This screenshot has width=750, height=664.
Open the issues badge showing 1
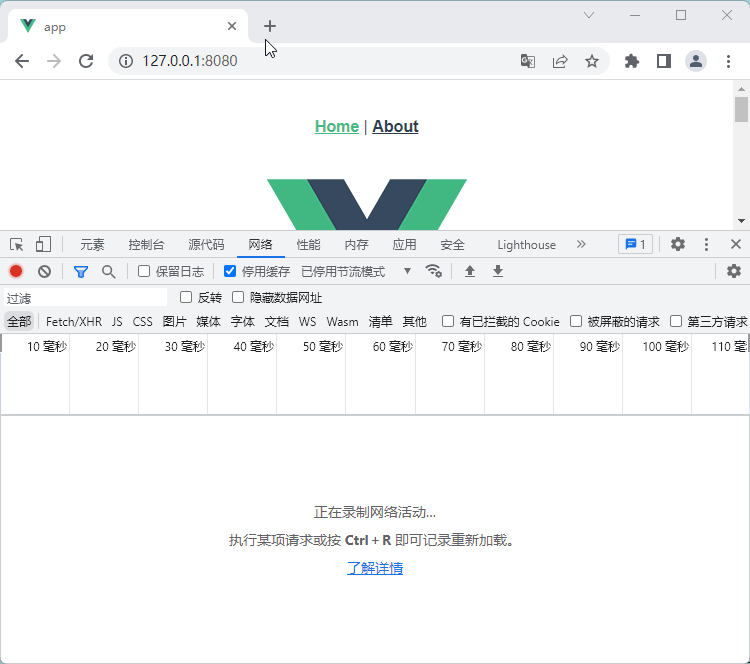coord(635,244)
